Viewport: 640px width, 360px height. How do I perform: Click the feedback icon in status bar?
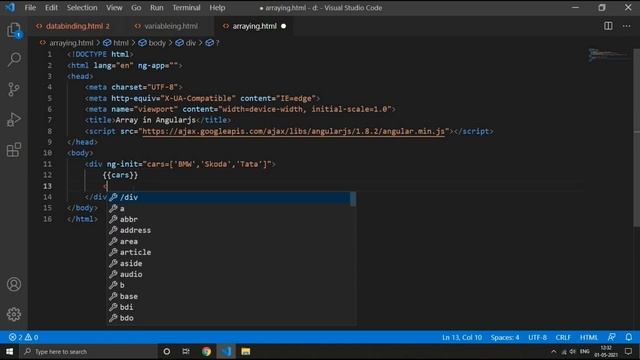tap(611, 337)
